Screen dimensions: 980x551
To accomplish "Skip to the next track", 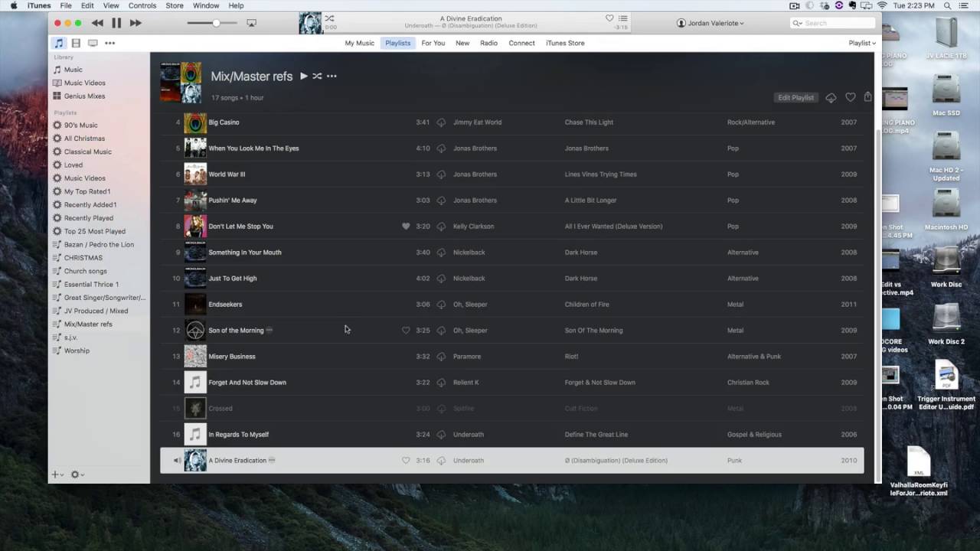I will click(136, 24).
